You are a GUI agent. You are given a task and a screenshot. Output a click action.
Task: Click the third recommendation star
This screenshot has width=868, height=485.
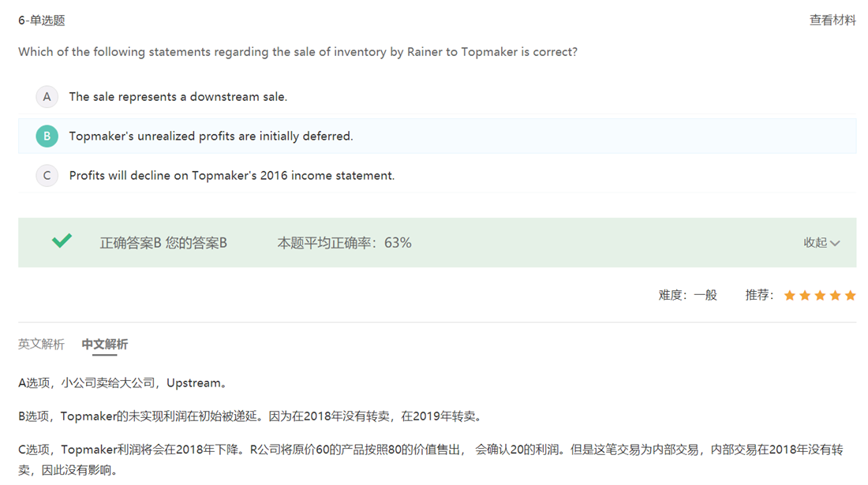(820, 295)
